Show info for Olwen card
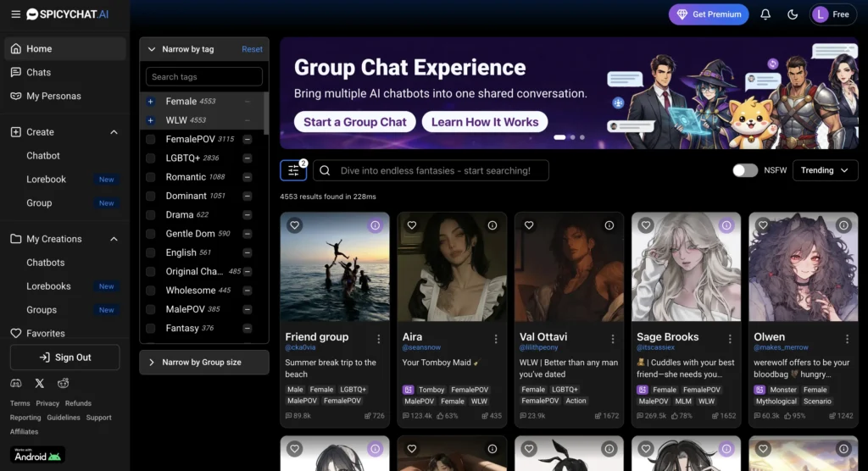The image size is (868, 471). click(x=843, y=225)
